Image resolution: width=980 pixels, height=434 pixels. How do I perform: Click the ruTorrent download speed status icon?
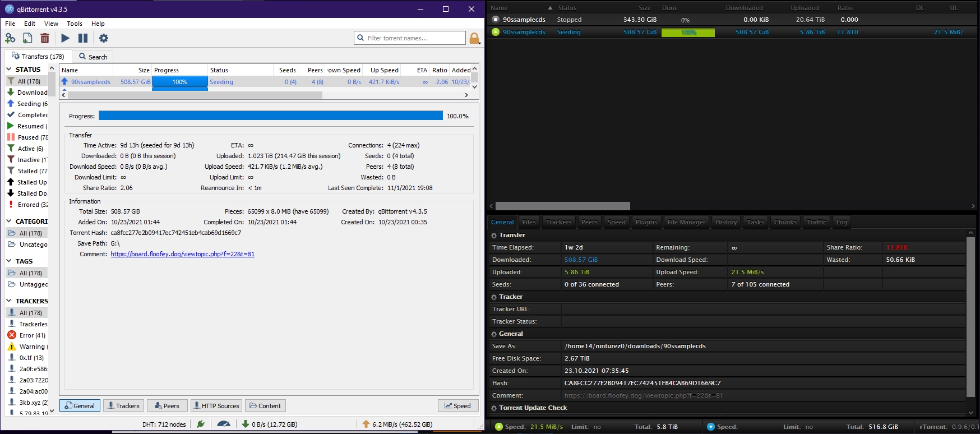[x=711, y=427]
